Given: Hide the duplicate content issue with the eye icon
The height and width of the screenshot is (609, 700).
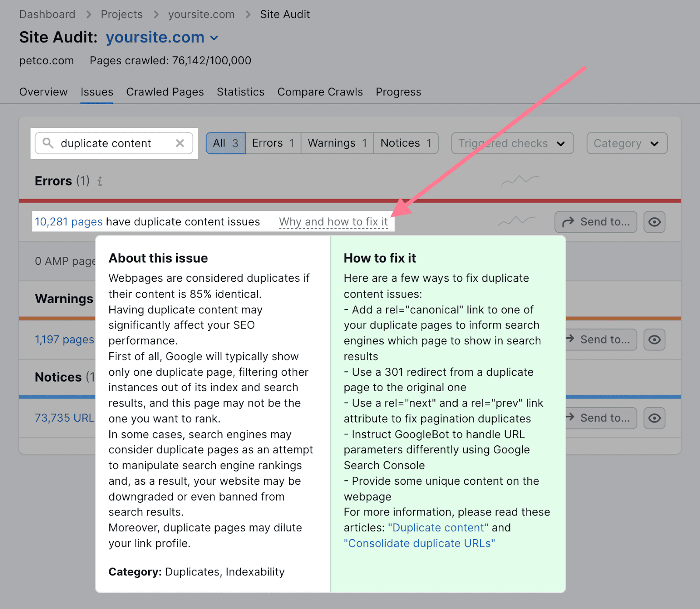Looking at the screenshot, I should [654, 222].
